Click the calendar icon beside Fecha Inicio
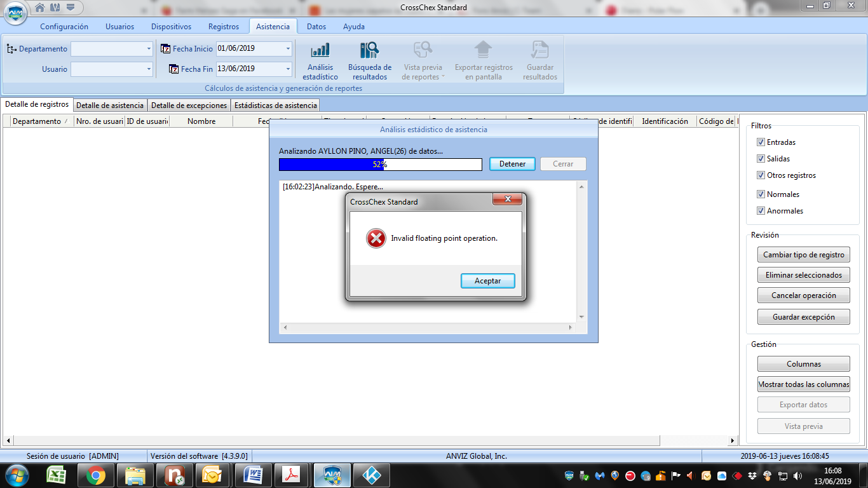This screenshot has height=488, width=868. 166,49
